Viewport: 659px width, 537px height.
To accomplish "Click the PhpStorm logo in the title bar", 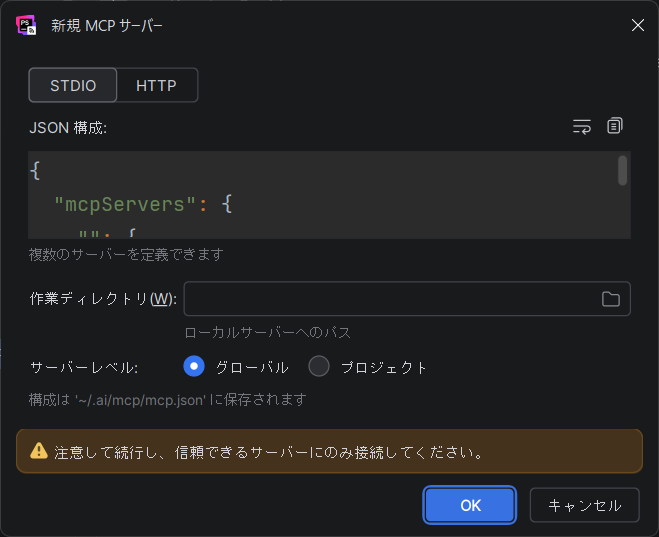I will click(x=26, y=25).
